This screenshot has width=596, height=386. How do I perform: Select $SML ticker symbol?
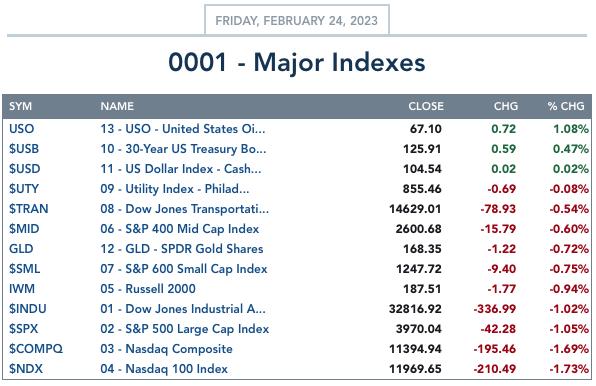24,269
